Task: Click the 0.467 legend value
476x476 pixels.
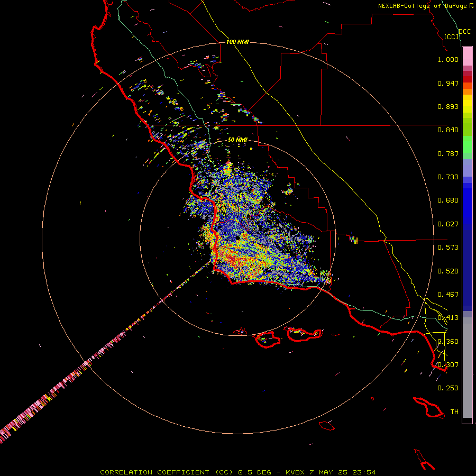Action: click(448, 295)
